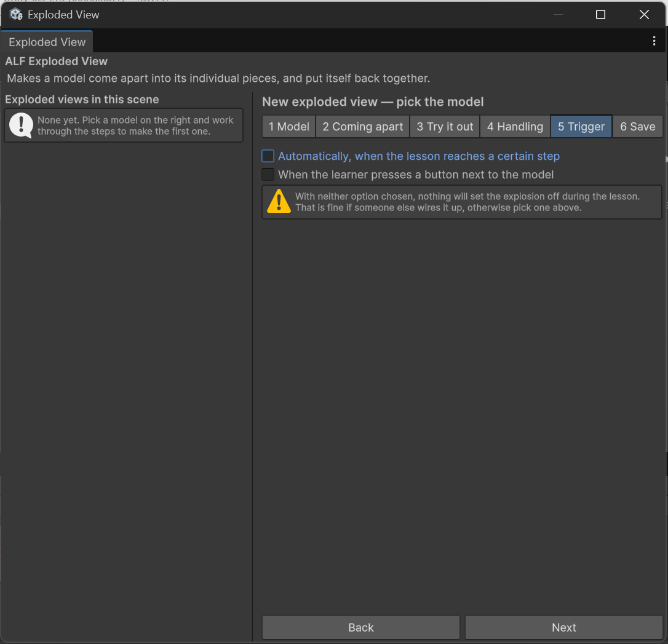Click the exclamation info bubble icon
668x644 pixels.
21,125
